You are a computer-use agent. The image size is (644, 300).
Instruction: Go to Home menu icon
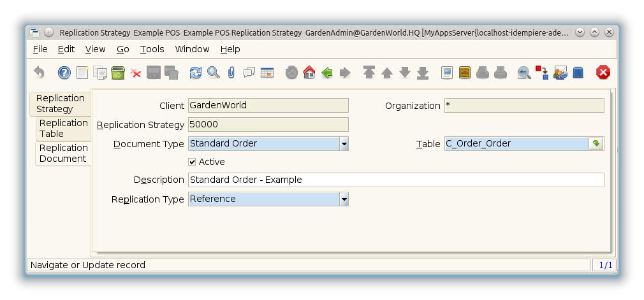coord(309,73)
